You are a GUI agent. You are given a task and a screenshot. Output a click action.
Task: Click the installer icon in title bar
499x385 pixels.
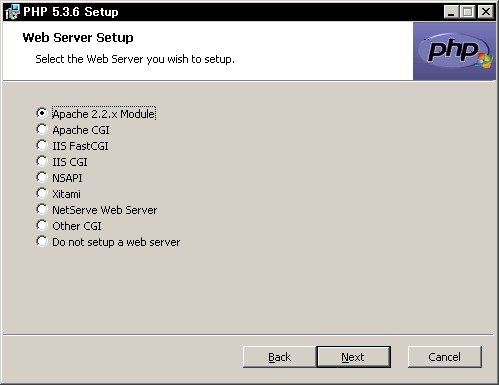point(13,12)
